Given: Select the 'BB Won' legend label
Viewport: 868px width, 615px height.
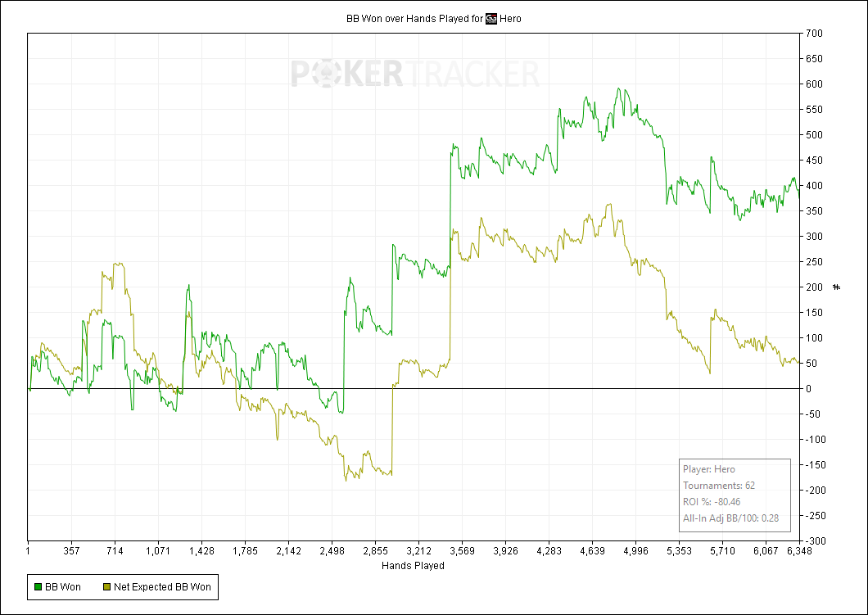Looking at the screenshot, I should coord(62,587).
